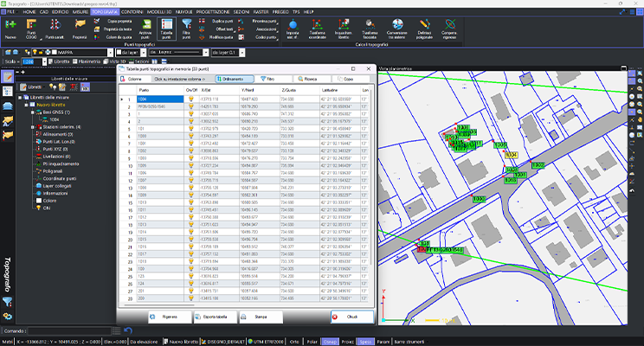Open the CONTORNI ribbon tab
Viewport: 644px width, 346px height.
pyautogui.click(x=132, y=14)
